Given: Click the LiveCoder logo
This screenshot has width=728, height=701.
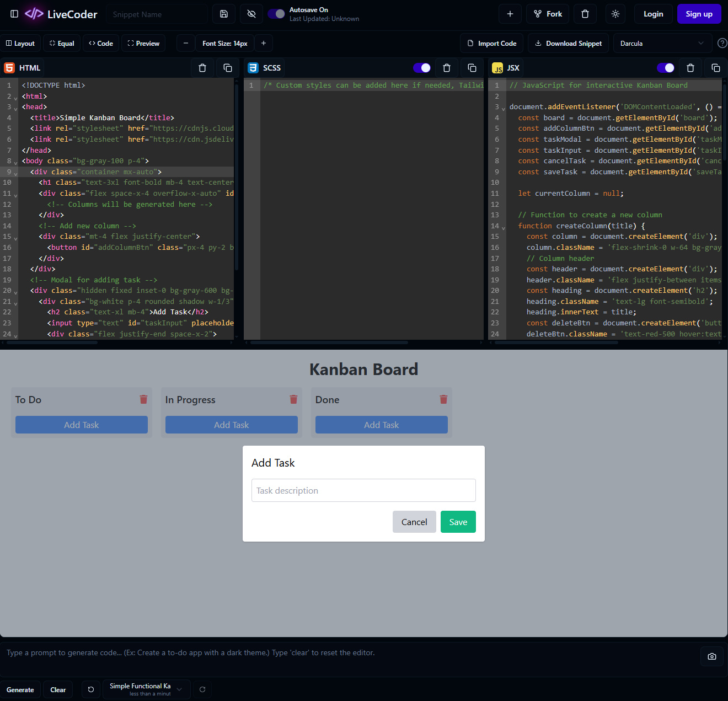Looking at the screenshot, I should point(61,14).
